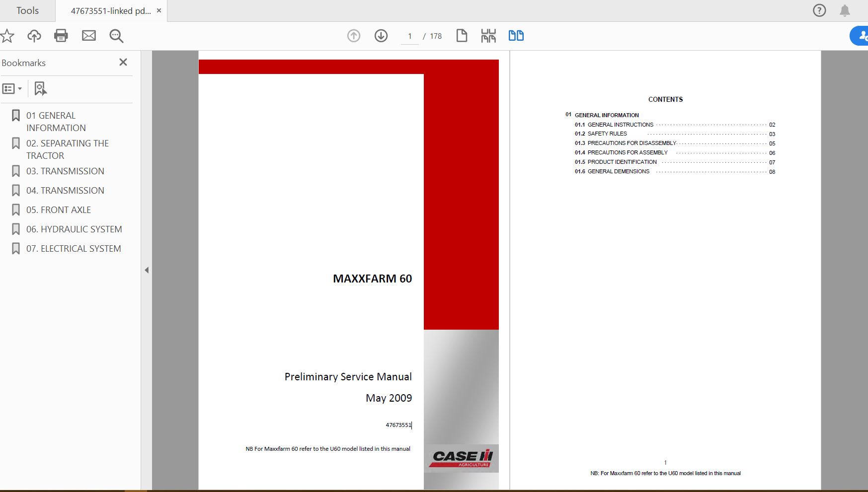868x492 pixels.
Task: Collapse the sidebar with the arrow chevron
Action: pyautogui.click(x=147, y=270)
